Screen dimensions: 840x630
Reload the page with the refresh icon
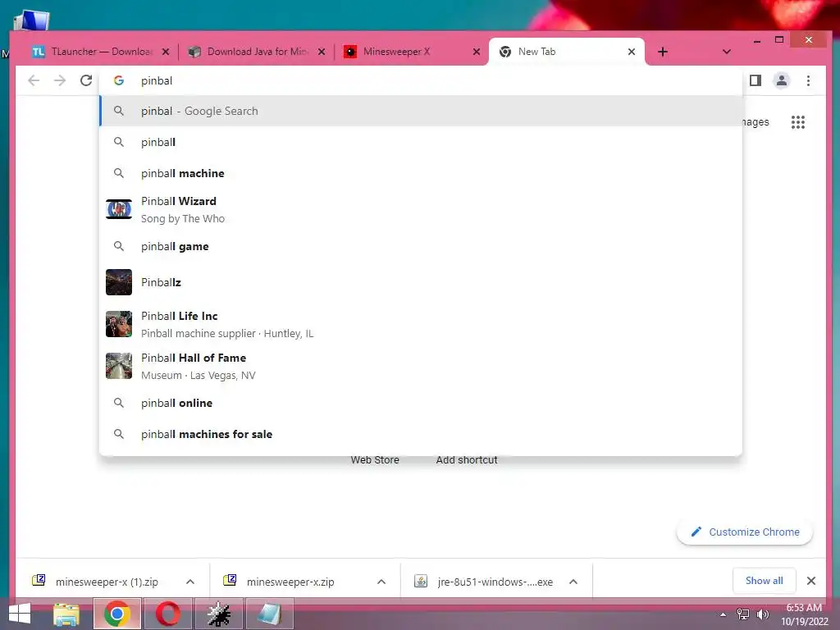click(x=85, y=81)
